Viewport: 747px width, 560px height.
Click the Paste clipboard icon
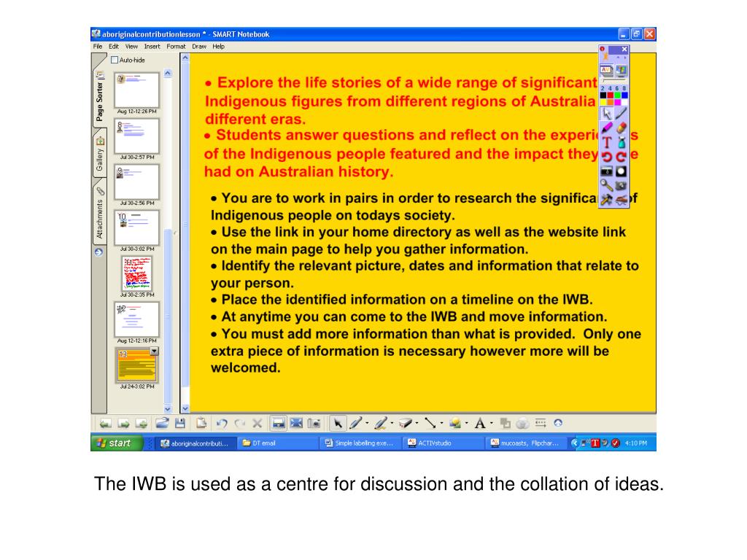tap(201, 423)
